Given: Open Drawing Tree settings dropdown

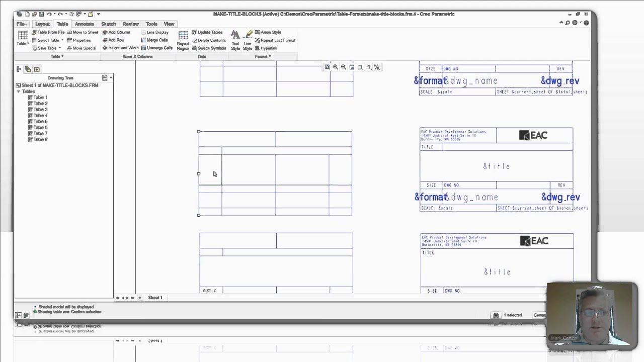Looking at the screenshot, I should click(106, 78).
